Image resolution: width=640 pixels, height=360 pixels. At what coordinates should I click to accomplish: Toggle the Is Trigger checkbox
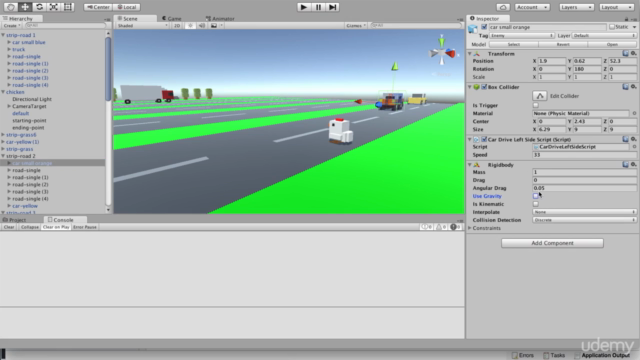point(536,105)
